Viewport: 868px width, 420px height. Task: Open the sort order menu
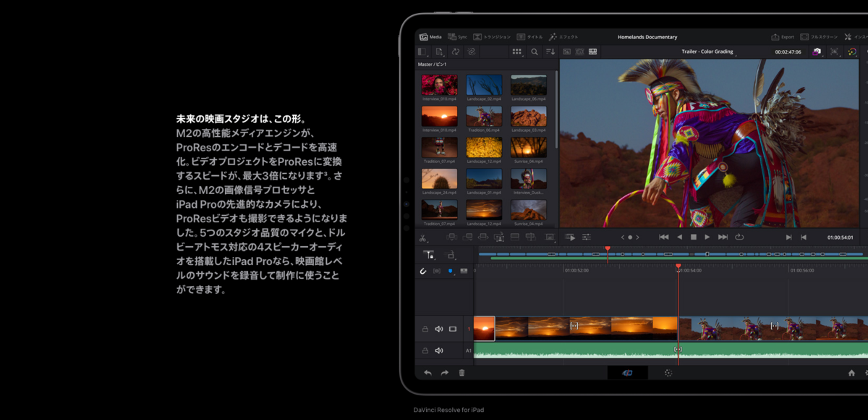click(550, 52)
